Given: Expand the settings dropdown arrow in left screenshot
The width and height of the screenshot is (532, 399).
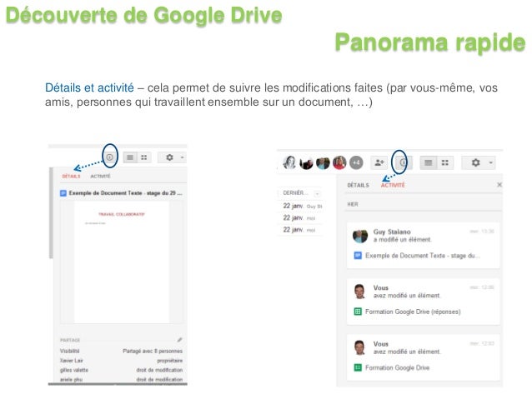Looking at the screenshot, I should 182,157.
